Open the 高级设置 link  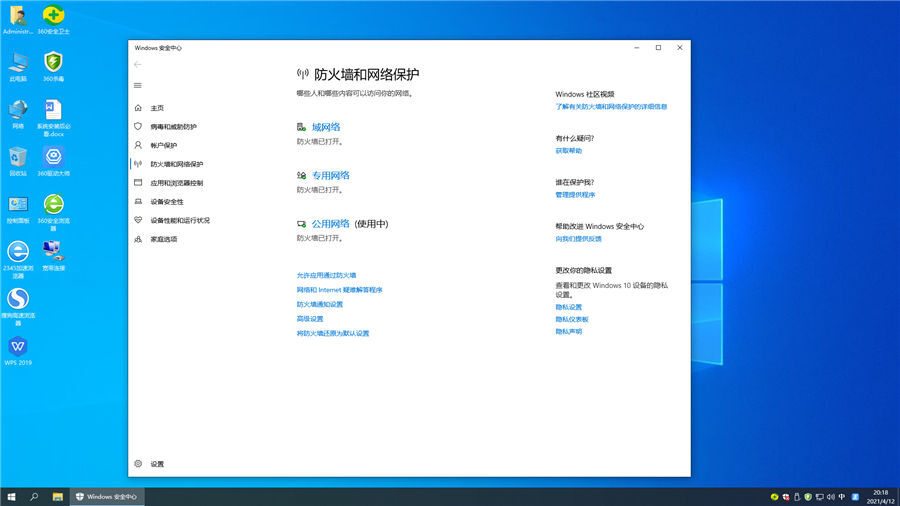[x=310, y=319]
